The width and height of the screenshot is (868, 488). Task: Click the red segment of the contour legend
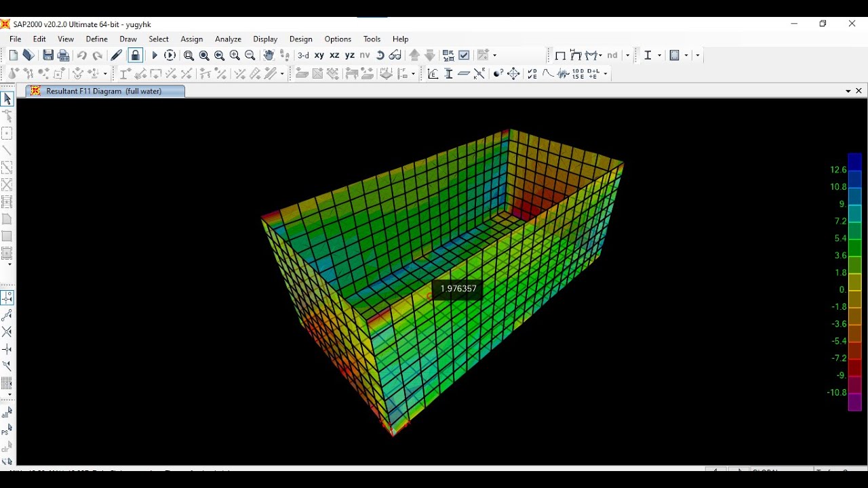pyautogui.click(x=854, y=367)
